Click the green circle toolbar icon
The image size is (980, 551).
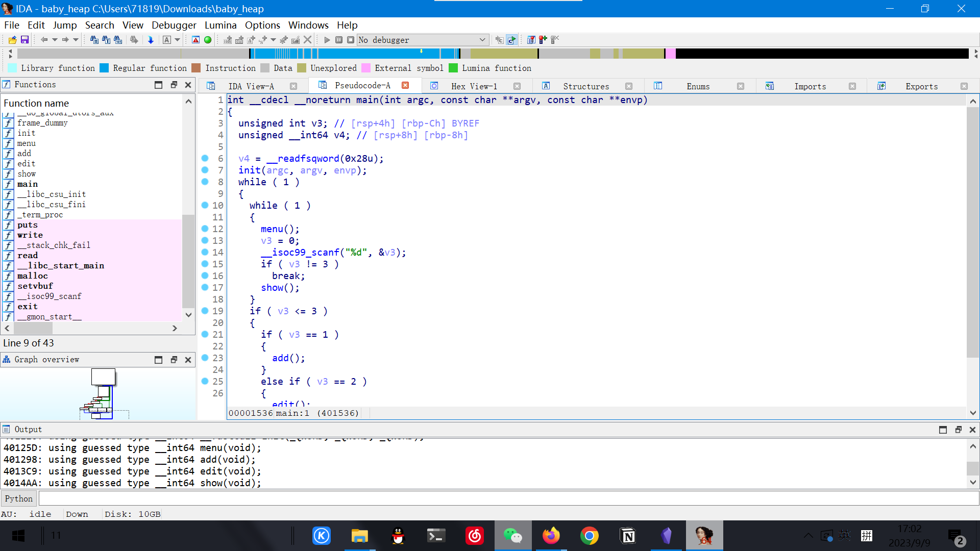click(x=208, y=40)
